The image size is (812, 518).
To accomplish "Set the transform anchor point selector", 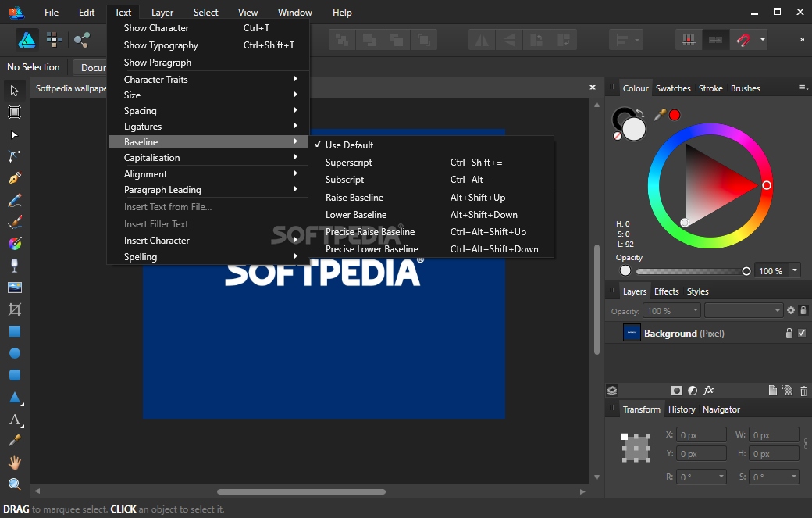I will click(636, 448).
